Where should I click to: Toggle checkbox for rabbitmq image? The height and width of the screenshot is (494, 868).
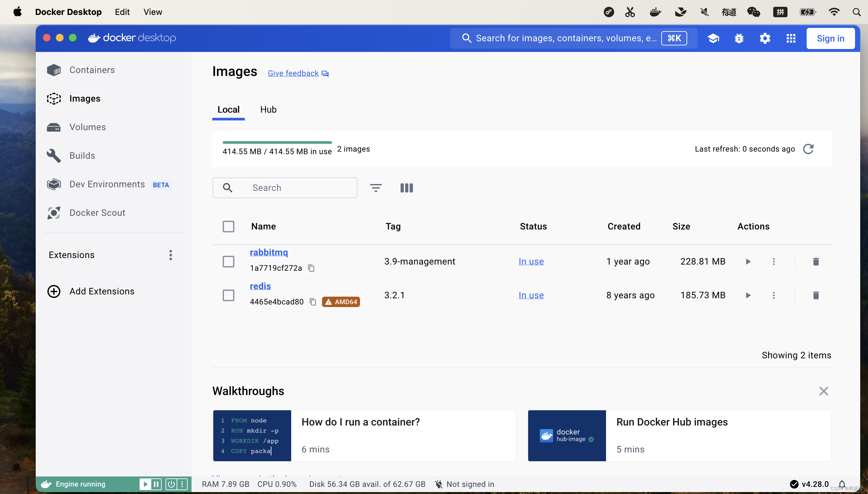pyautogui.click(x=228, y=260)
